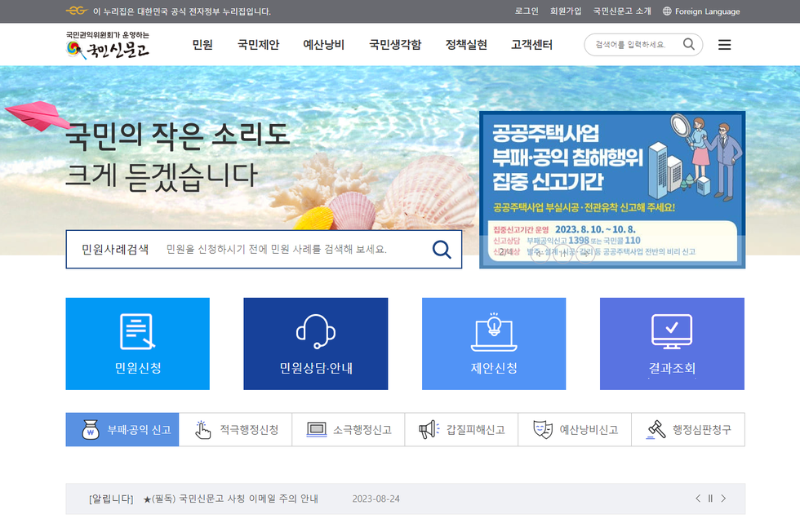Viewport: 800px width, 532px height.
Task: Click the 회원가입 link
Action: [x=566, y=11]
